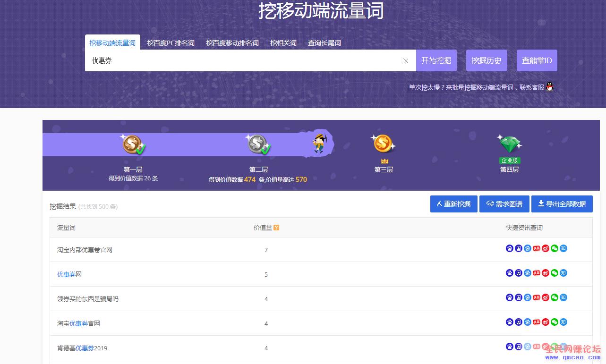
Task: Click mobile-phone icon for 肯德基优惠券2019
Action: pyautogui.click(x=518, y=347)
